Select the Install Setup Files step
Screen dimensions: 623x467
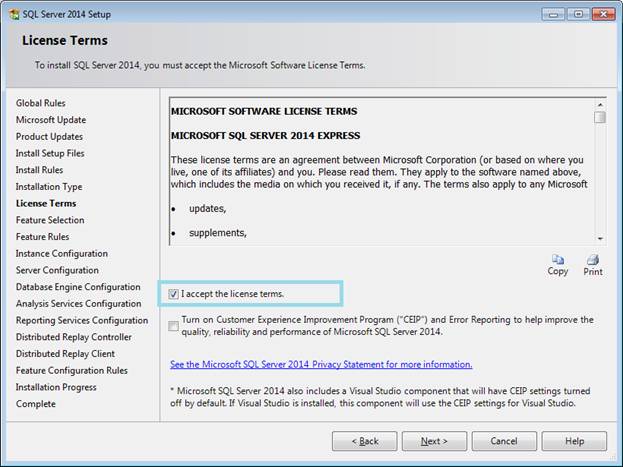point(50,153)
